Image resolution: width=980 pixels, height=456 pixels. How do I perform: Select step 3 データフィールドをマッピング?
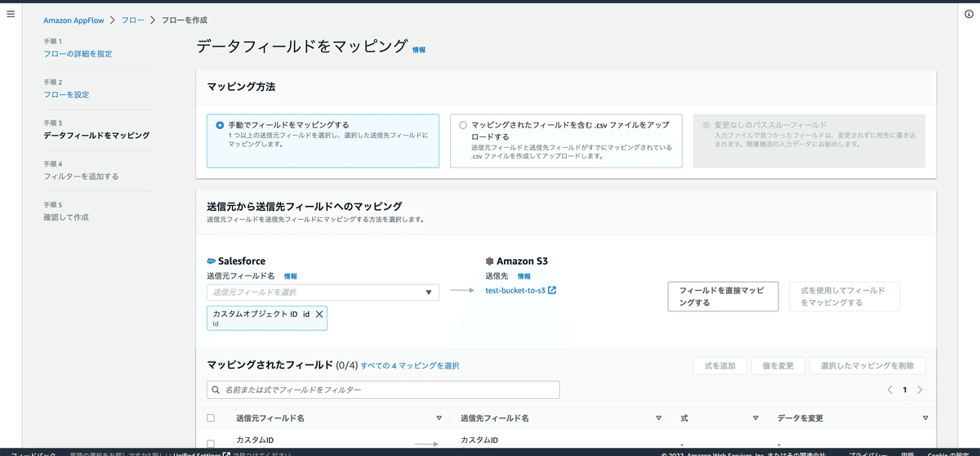coord(96,135)
